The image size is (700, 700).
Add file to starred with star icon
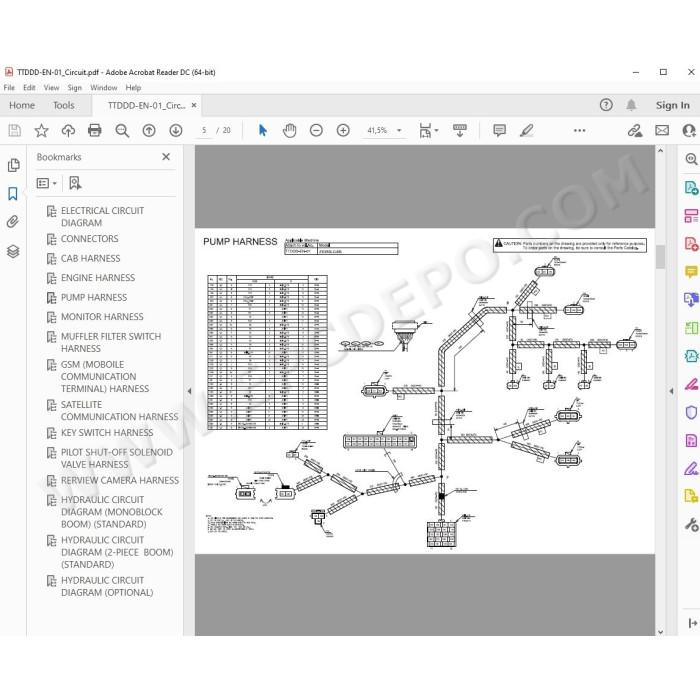[x=41, y=130]
